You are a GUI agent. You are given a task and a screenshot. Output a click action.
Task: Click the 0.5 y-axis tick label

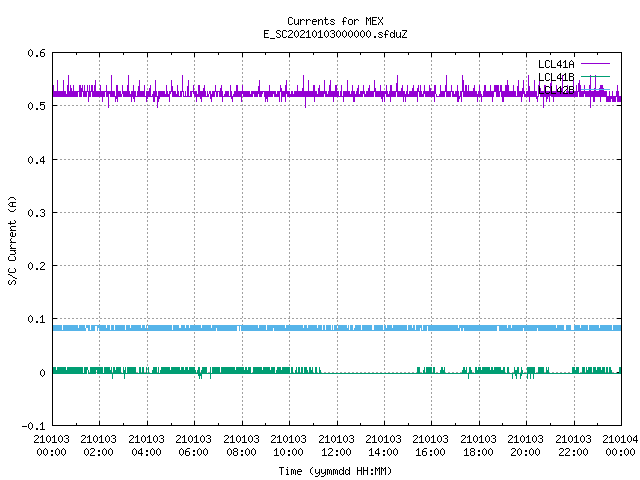pos(36,106)
